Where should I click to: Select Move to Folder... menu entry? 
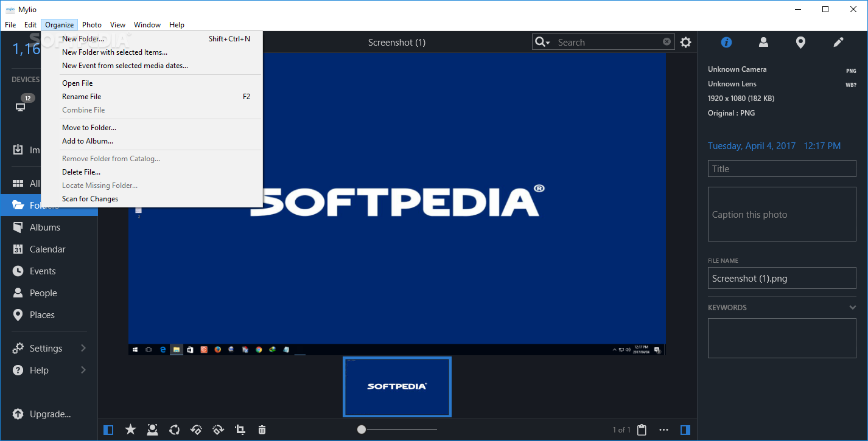[152, 128]
